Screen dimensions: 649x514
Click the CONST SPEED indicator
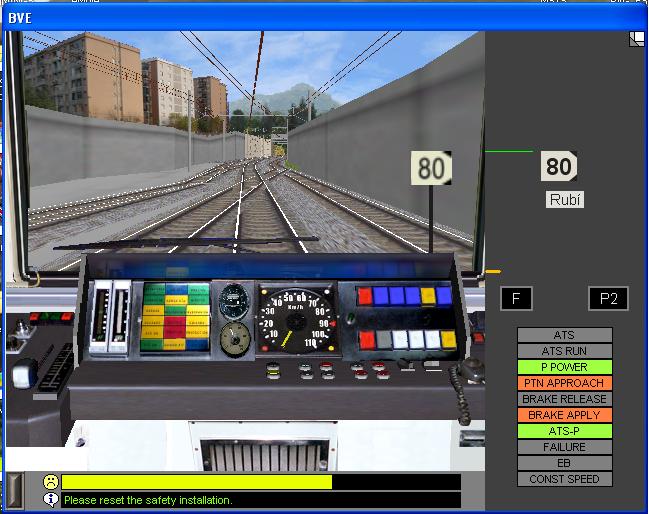(564, 479)
